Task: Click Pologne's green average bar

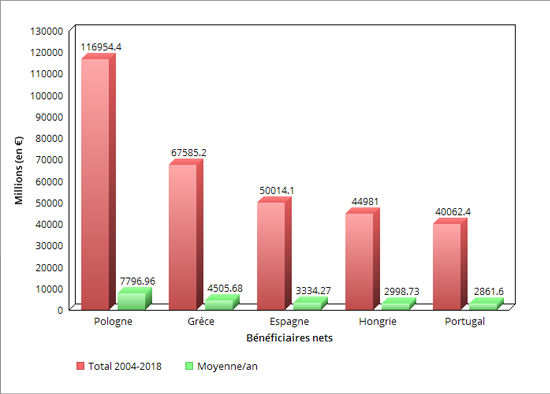Action: click(x=132, y=301)
